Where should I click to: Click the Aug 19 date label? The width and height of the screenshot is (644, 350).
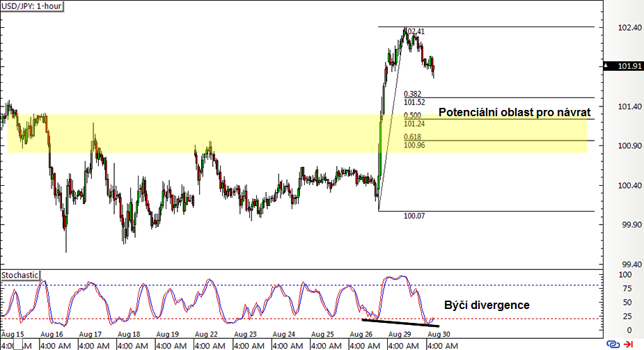point(168,335)
